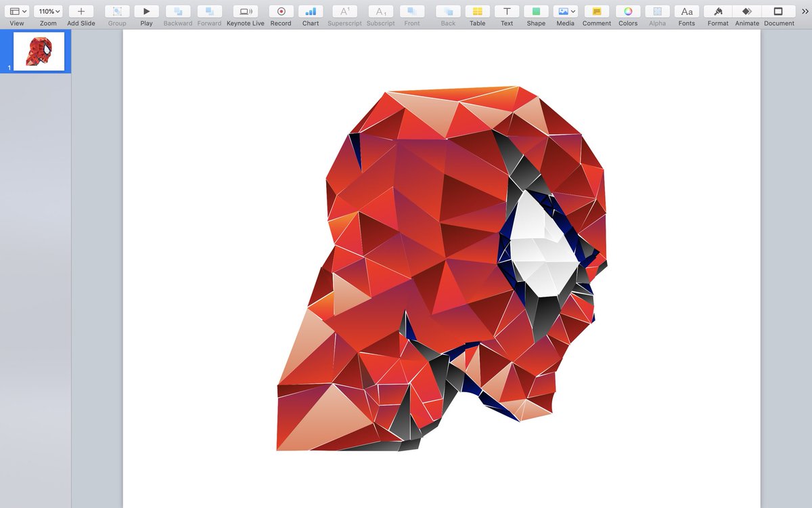This screenshot has width=812, height=508.
Task: Open Keynote Live
Action: (246, 12)
